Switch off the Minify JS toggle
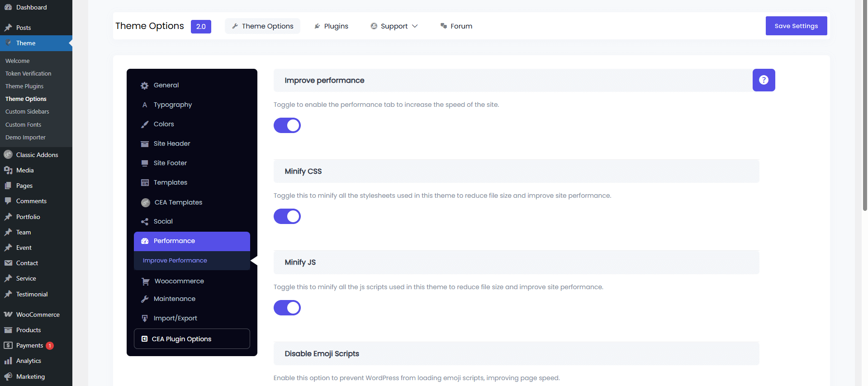The width and height of the screenshot is (868, 386). [x=287, y=308]
